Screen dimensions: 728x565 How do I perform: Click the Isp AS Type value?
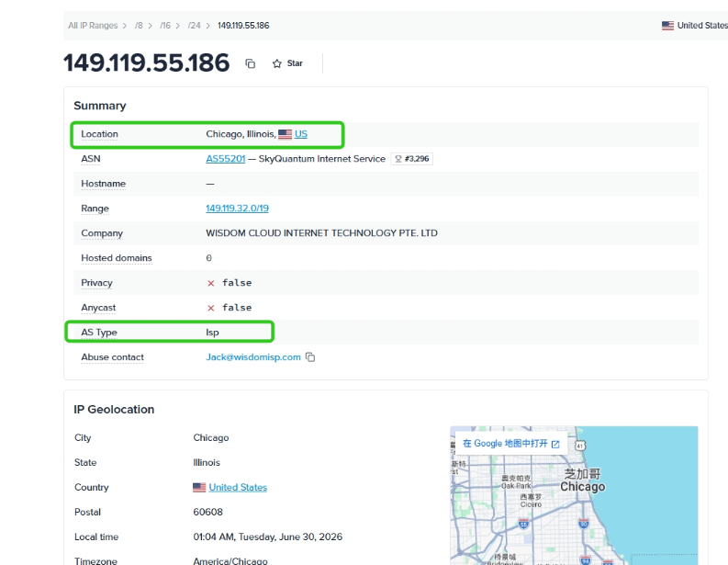pyautogui.click(x=212, y=333)
